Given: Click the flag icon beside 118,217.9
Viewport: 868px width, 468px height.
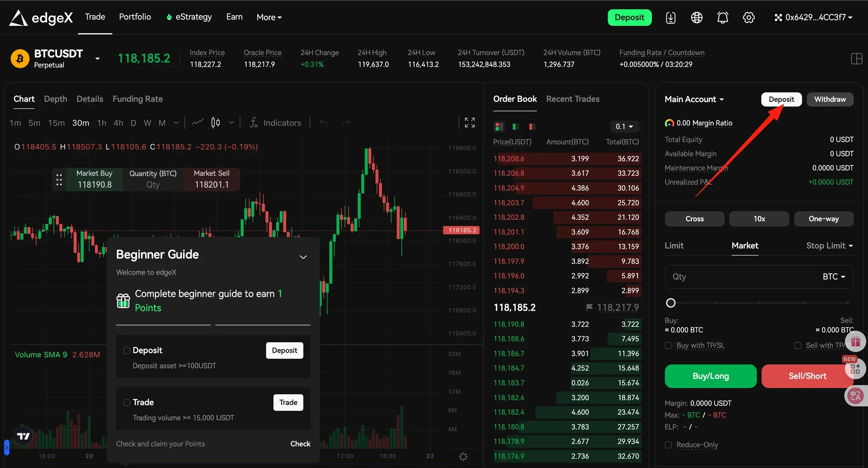Looking at the screenshot, I should (x=589, y=307).
